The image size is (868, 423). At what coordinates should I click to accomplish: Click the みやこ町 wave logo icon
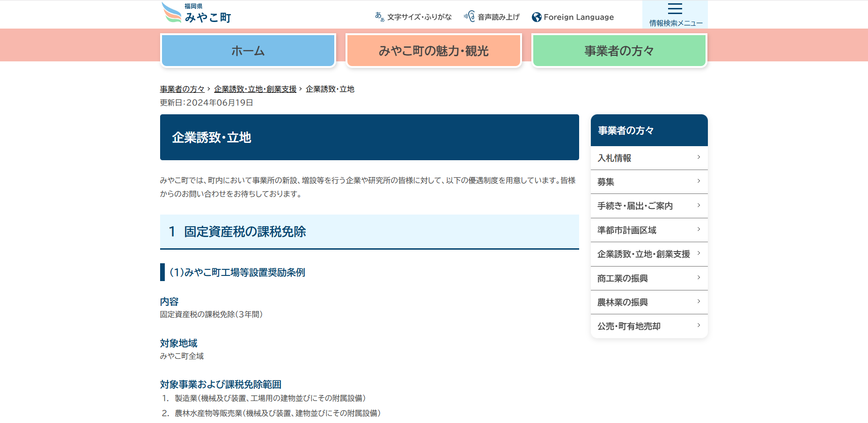click(x=171, y=13)
